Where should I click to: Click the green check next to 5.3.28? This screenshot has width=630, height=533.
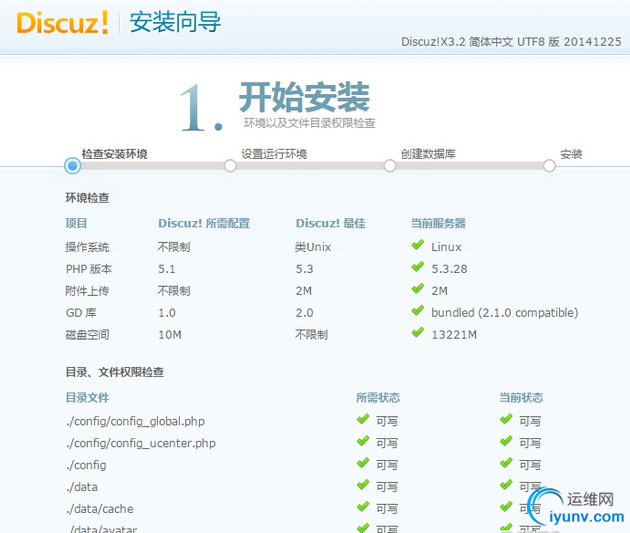418,267
